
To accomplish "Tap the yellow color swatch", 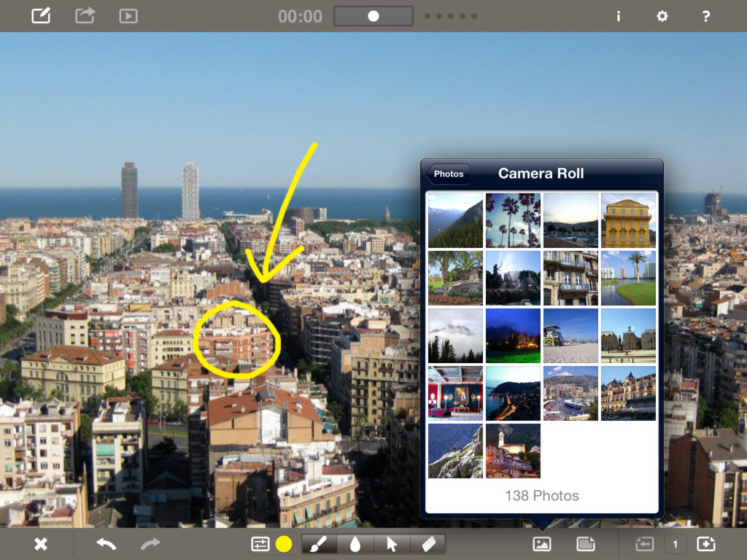I will pos(284,544).
